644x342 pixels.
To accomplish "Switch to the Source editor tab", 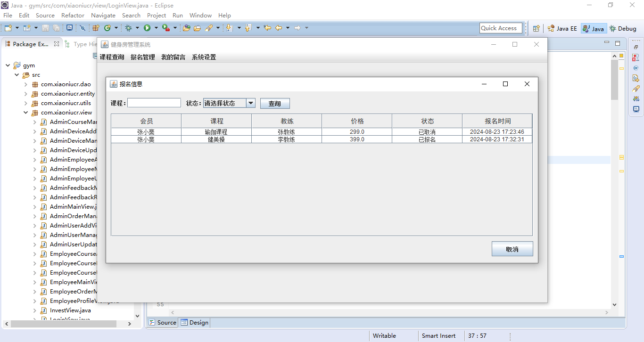I will [x=163, y=323].
